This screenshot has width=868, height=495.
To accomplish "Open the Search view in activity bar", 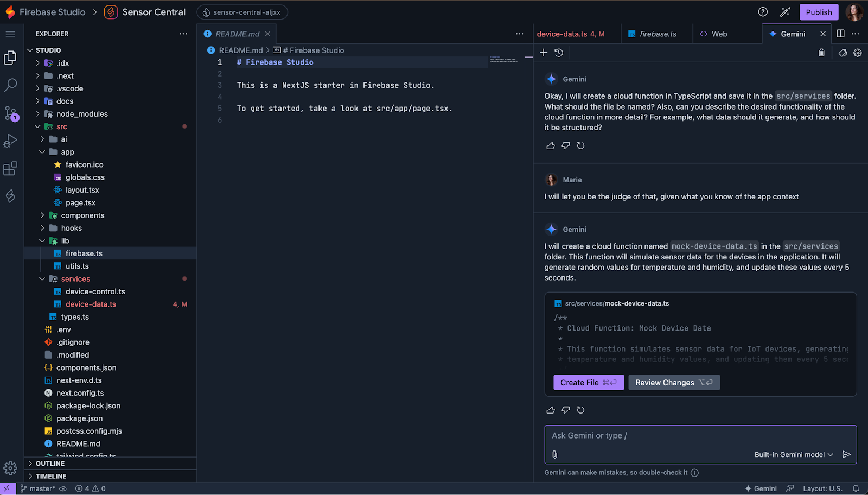I will point(10,85).
